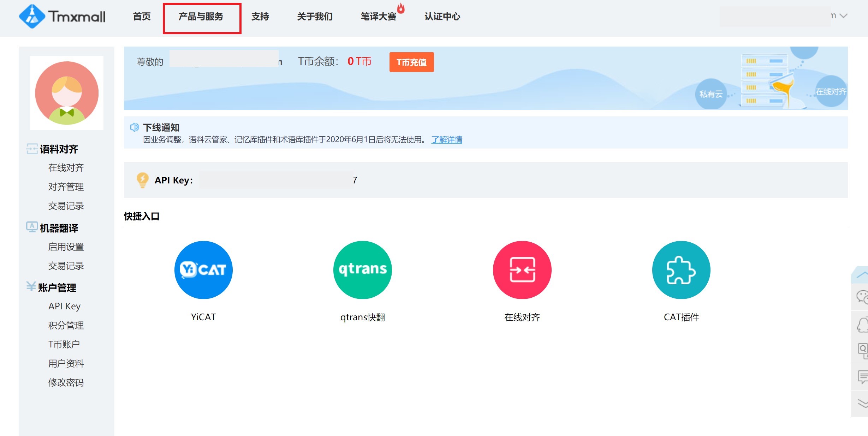Click the 在线对齐 bubble in banner
The image size is (868, 436).
(x=831, y=92)
